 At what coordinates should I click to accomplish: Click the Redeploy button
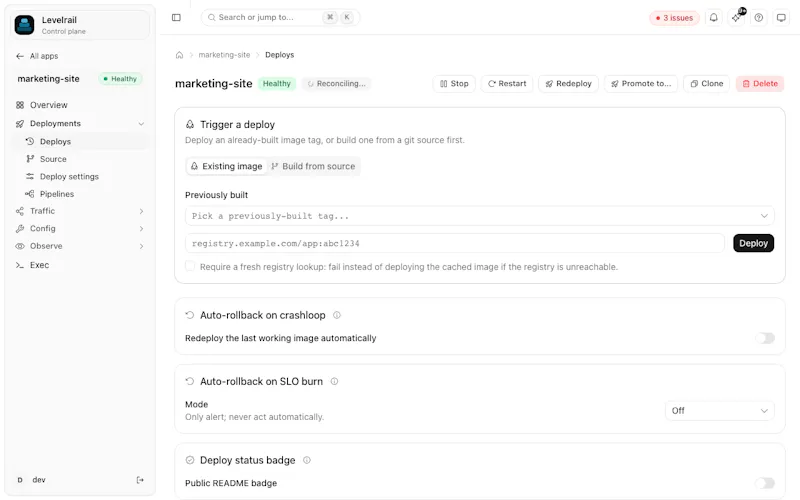pos(568,84)
